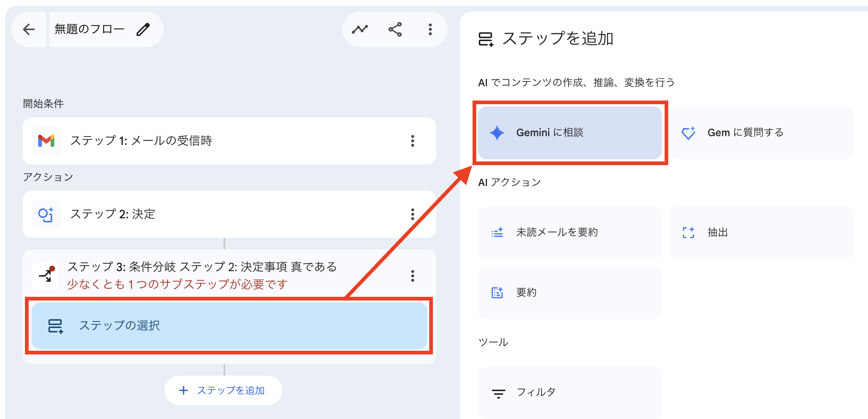Choose the 要約 action
868x419 pixels.
tap(570, 293)
